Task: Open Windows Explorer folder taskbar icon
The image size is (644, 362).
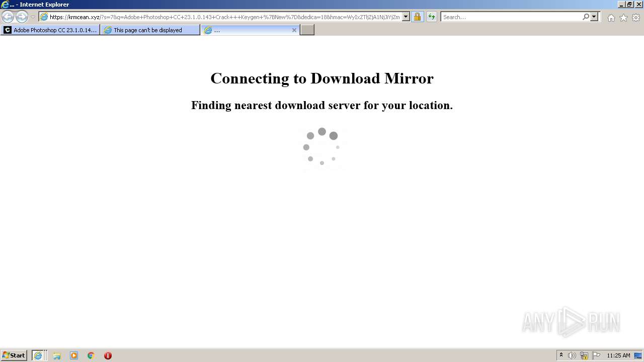Action: [x=57, y=355]
